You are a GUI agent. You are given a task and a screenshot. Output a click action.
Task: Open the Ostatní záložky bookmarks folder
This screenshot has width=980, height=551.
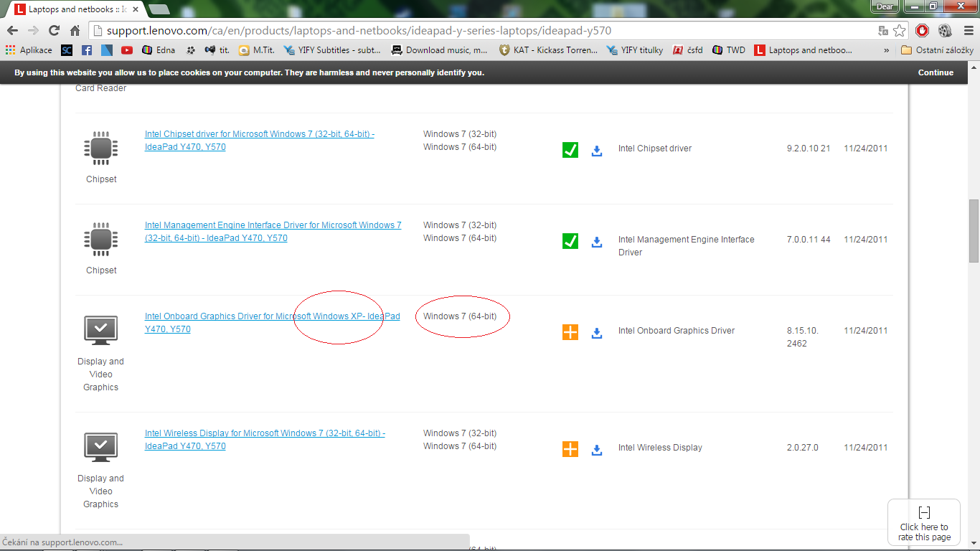pos(937,50)
